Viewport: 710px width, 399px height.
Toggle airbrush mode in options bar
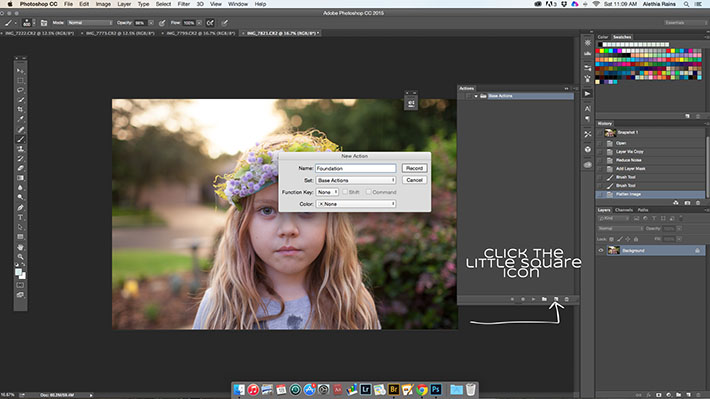point(210,23)
